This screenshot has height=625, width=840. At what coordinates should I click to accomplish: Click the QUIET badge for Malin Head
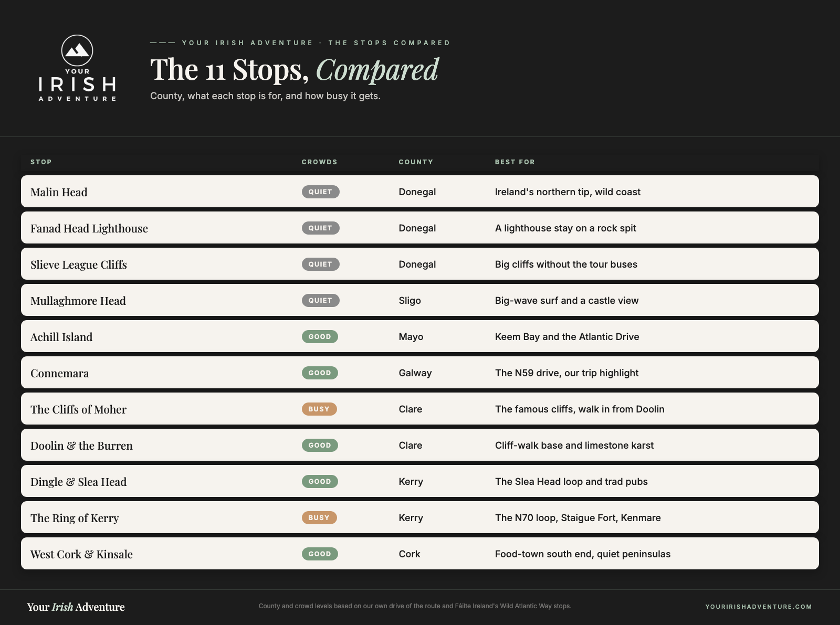click(x=320, y=192)
